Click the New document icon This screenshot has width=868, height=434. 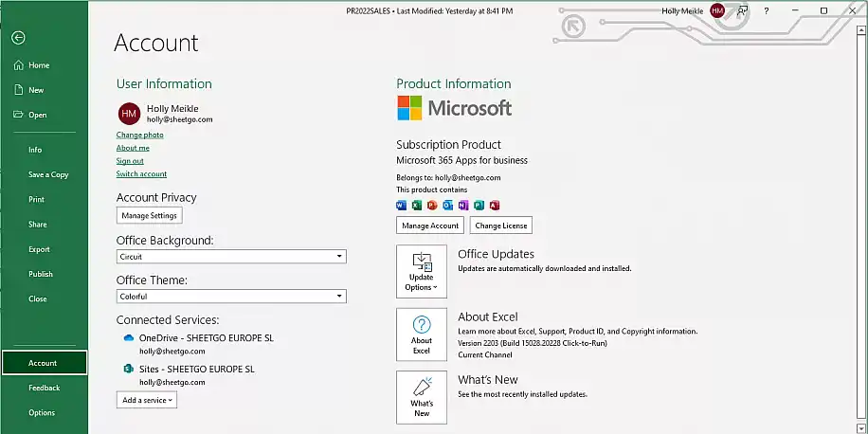tap(18, 90)
